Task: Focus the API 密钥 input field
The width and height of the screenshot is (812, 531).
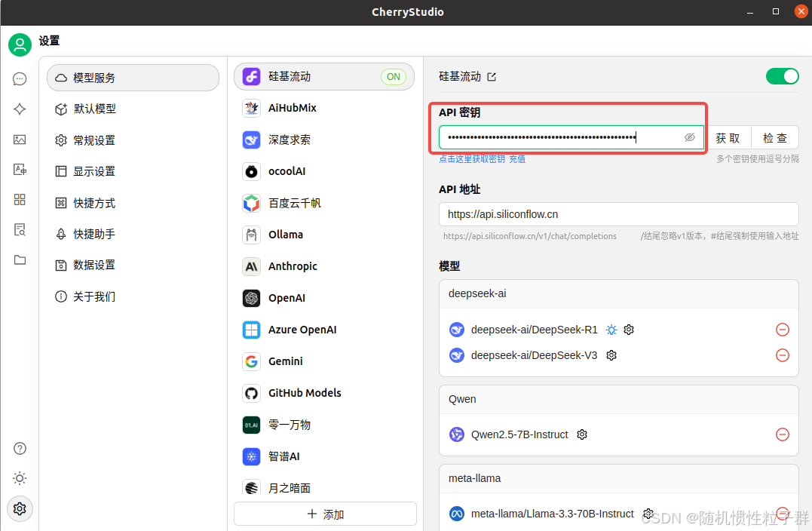Action: point(571,137)
